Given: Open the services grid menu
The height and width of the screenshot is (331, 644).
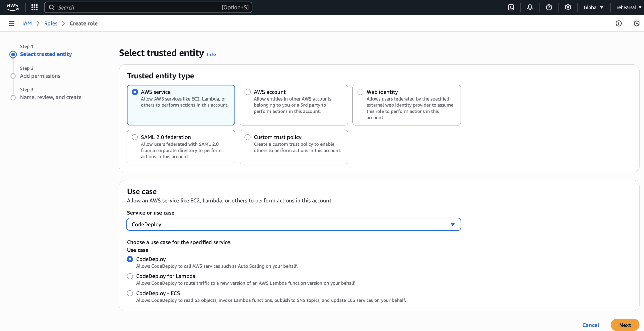Looking at the screenshot, I should pyautogui.click(x=35, y=7).
